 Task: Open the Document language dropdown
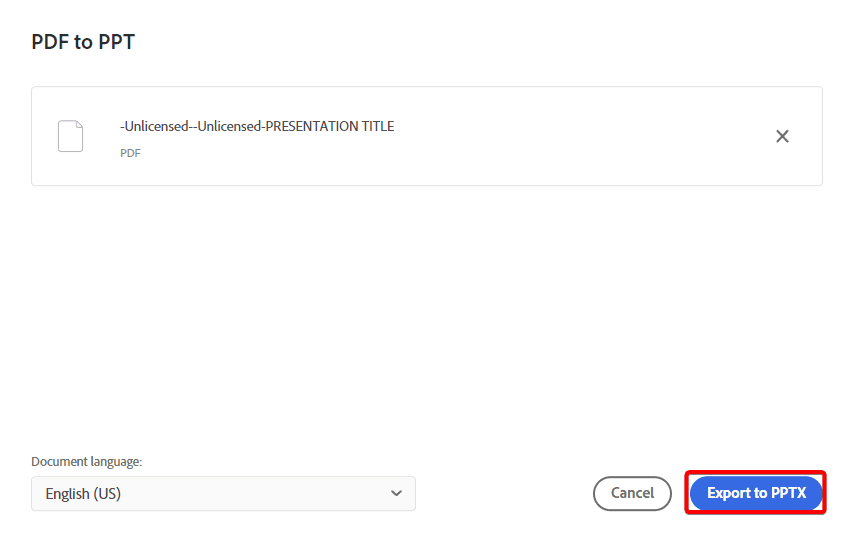click(x=223, y=493)
